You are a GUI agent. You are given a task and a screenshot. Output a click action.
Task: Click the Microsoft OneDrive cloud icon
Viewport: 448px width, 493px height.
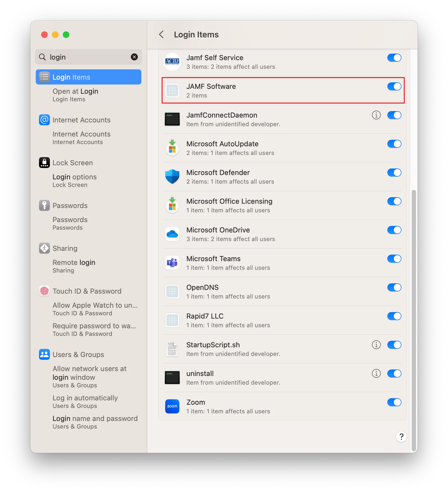click(172, 234)
